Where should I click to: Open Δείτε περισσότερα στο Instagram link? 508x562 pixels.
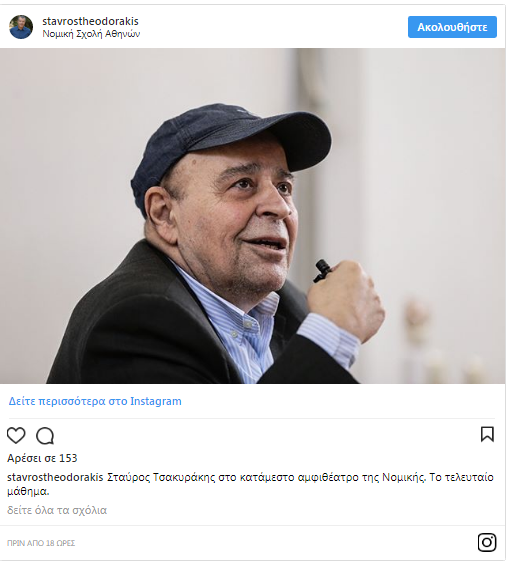point(95,401)
